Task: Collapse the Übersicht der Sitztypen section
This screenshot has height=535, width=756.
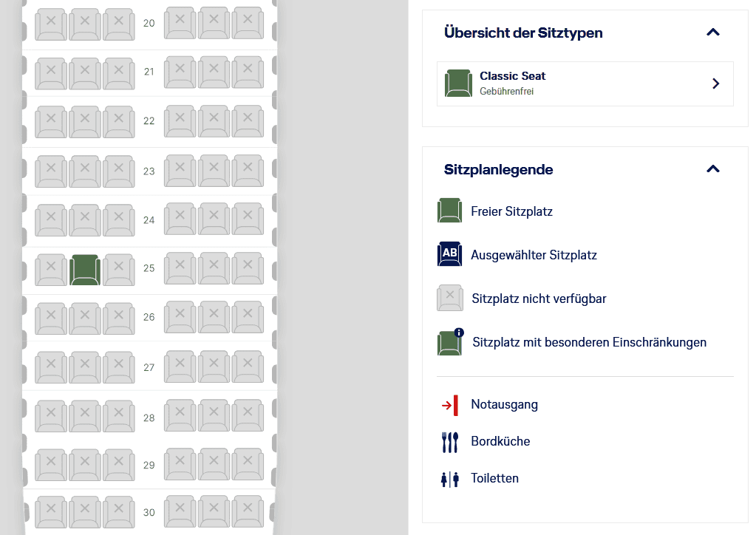Action: point(712,33)
